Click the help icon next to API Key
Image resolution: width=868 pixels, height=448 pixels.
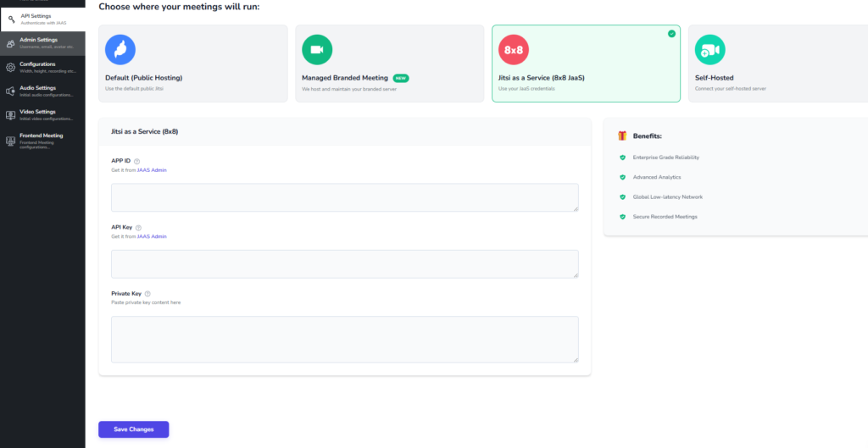(x=138, y=227)
